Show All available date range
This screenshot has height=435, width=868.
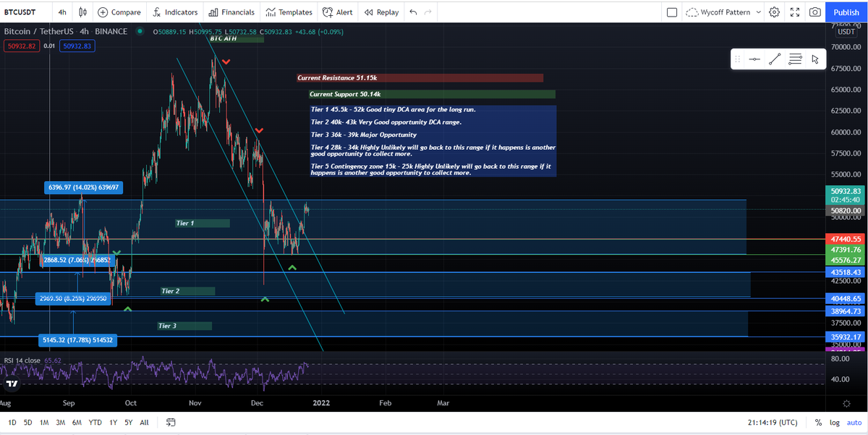[144, 422]
